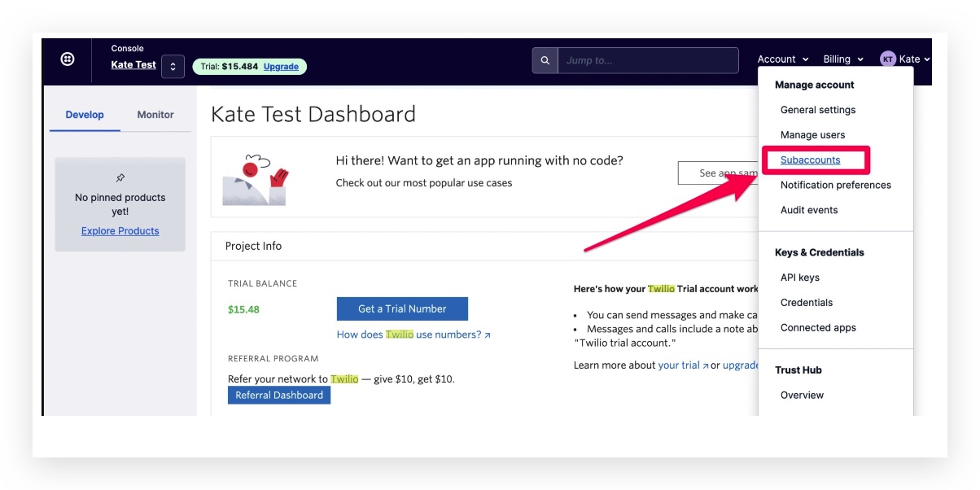Open API keys menu item
This screenshot has height=490, width=980.
click(800, 278)
